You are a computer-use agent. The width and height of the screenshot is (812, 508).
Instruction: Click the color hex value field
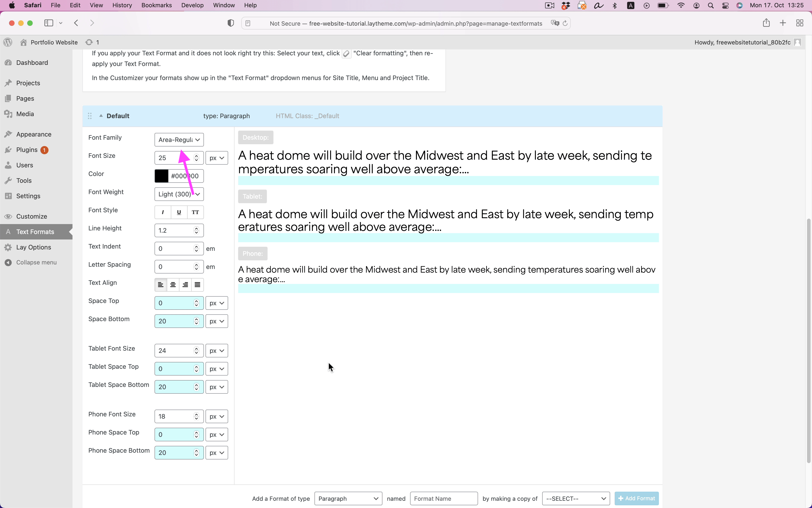186,176
